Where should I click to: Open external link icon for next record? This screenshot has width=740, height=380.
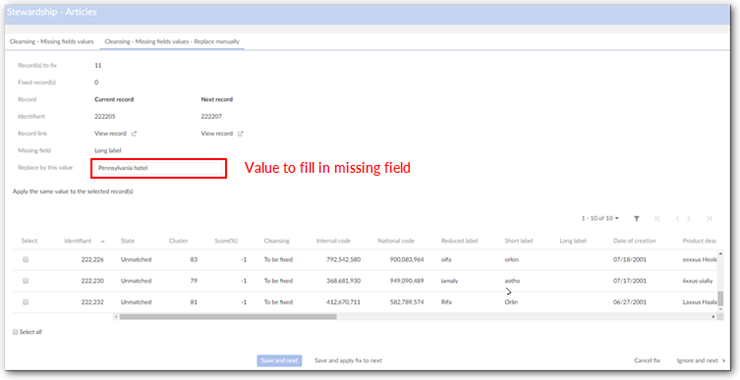point(240,134)
